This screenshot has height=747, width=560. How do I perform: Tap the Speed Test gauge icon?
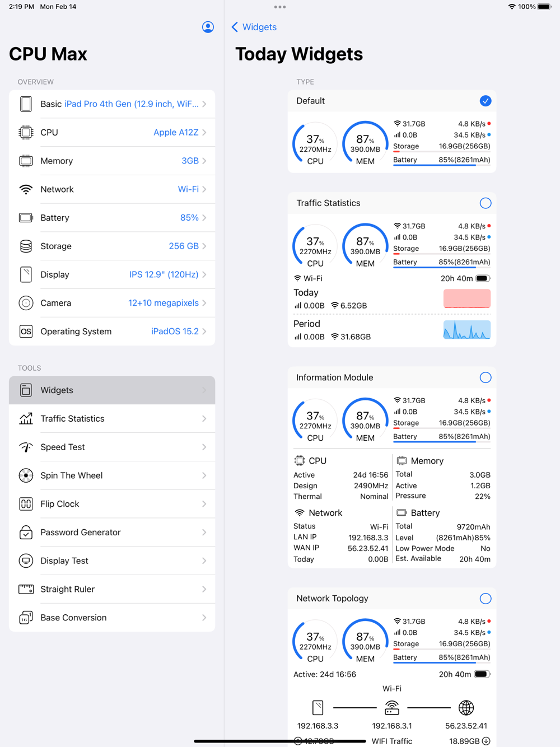tap(26, 447)
